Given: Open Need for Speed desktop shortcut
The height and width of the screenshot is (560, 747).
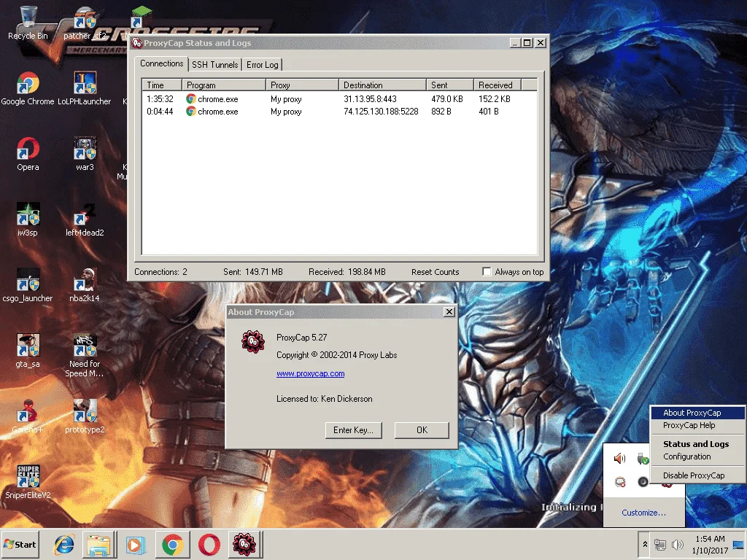Looking at the screenshot, I should [85, 355].
